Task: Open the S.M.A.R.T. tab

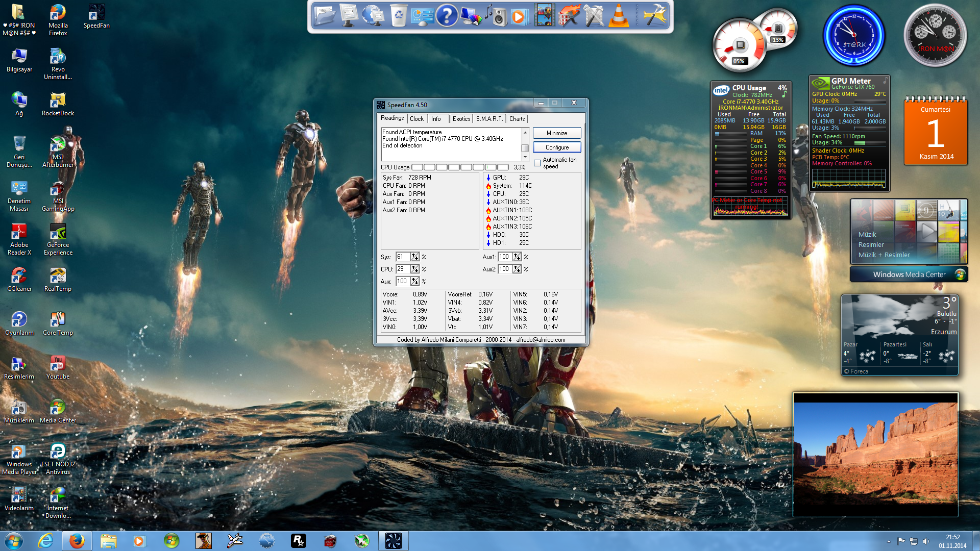Action: [x=489, y=119]
